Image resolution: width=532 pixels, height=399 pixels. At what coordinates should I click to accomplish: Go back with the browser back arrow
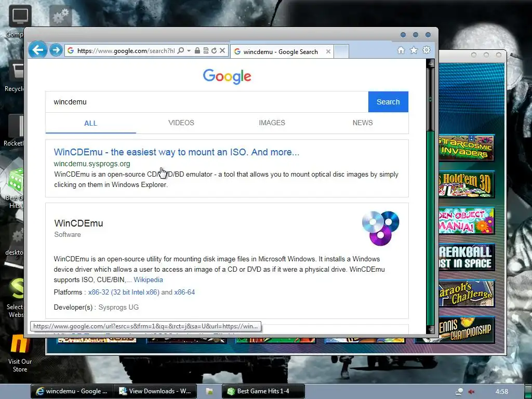coord(37,50)
